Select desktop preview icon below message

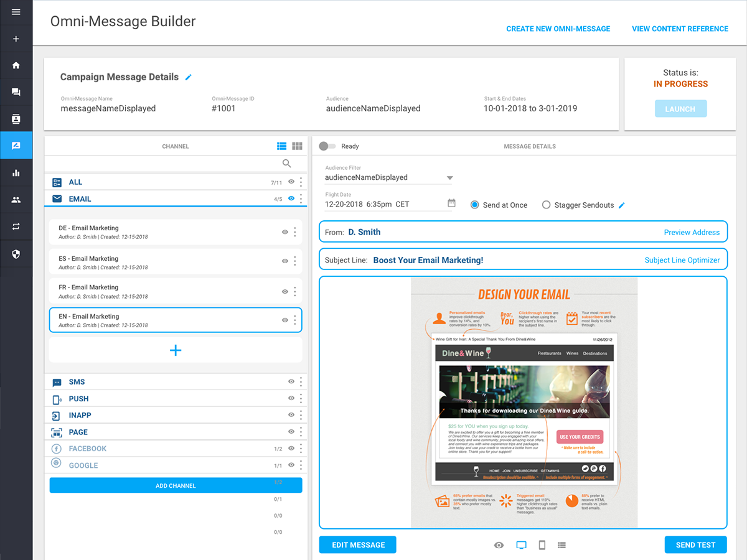point(522,545)
